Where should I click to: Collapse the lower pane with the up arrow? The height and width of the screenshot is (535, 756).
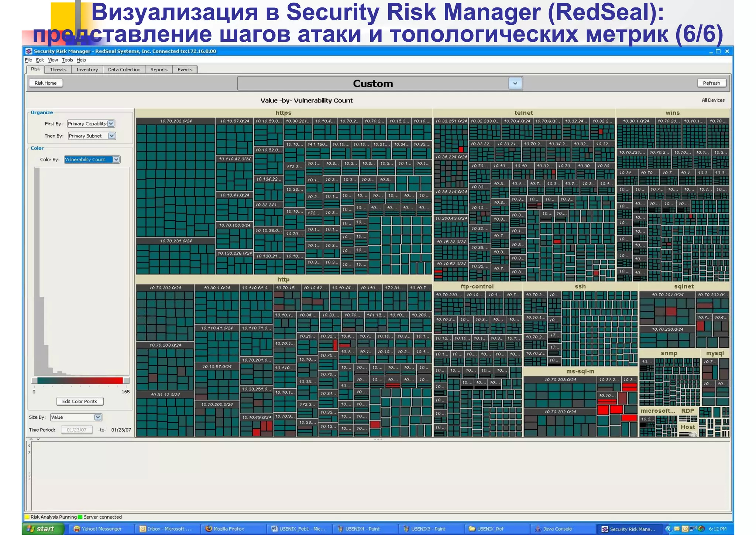coord(31,439)
